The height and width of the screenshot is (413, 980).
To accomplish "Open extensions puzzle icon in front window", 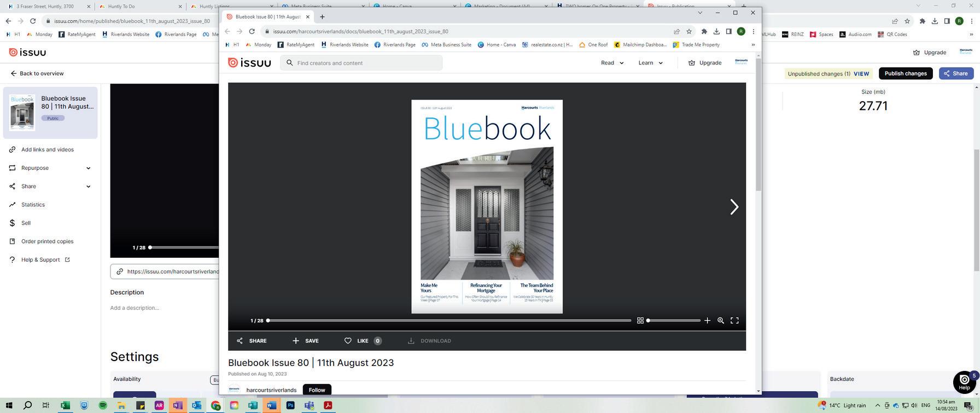I will [x=704, y=32].
